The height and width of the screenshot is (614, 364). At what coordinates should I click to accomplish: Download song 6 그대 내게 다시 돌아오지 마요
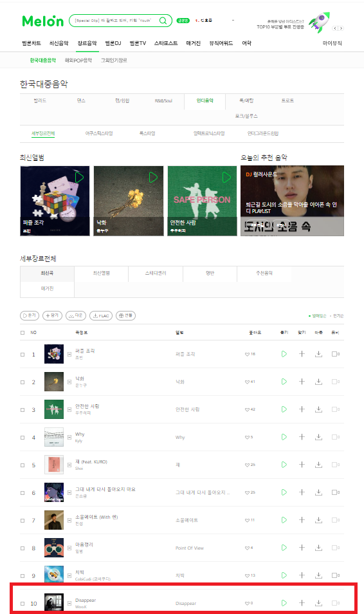(318, 492)
